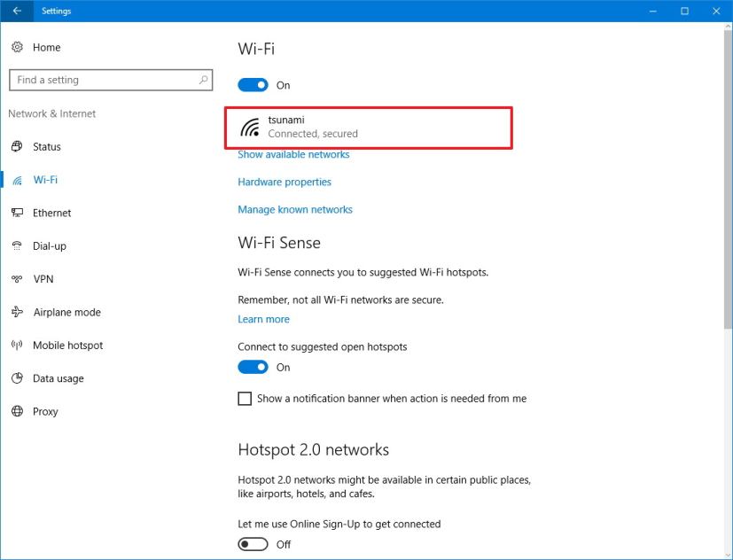Screen dimensions: 733x560
Task: Disable Connect to suggested open hotspots
Action: click(253, 367)
